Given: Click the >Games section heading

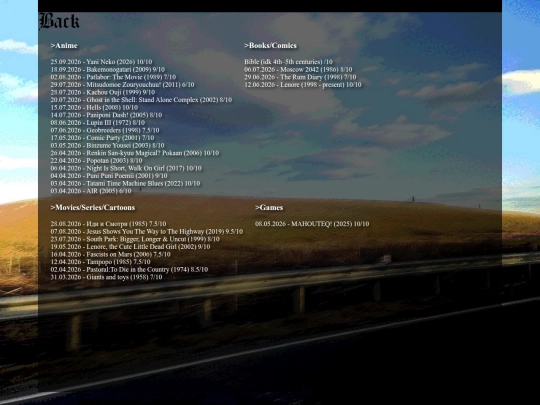Looking at the screenshot, I should (x=269, y=207).
